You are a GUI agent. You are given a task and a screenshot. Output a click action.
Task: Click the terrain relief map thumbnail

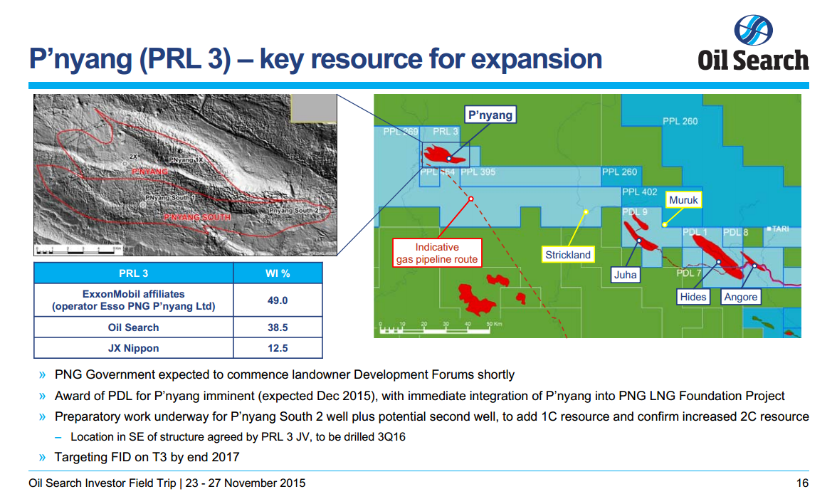pyautogui.click(x=185, y=175)
